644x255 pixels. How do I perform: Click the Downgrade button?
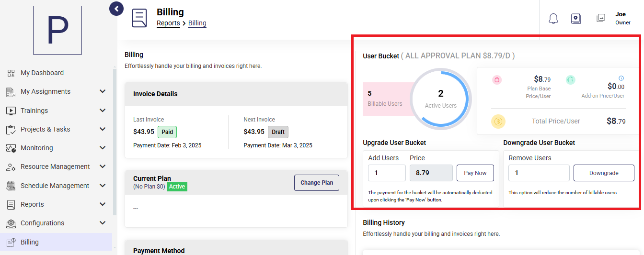[604, 173]
